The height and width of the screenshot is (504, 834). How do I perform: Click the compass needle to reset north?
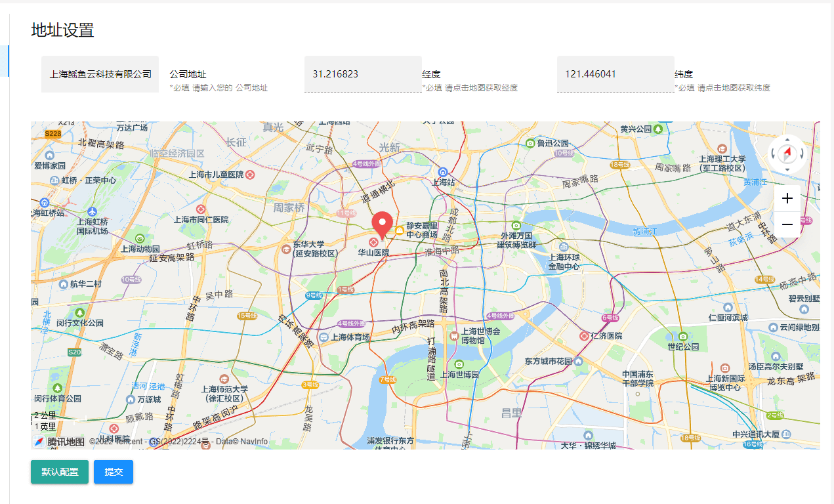[787, 154]
